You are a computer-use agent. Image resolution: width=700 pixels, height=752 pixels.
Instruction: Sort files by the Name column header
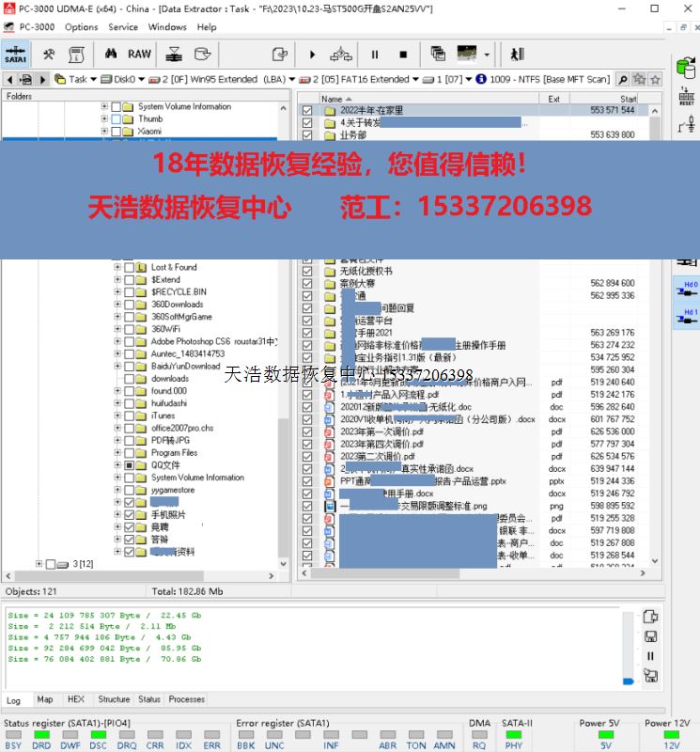coord(333,99)
